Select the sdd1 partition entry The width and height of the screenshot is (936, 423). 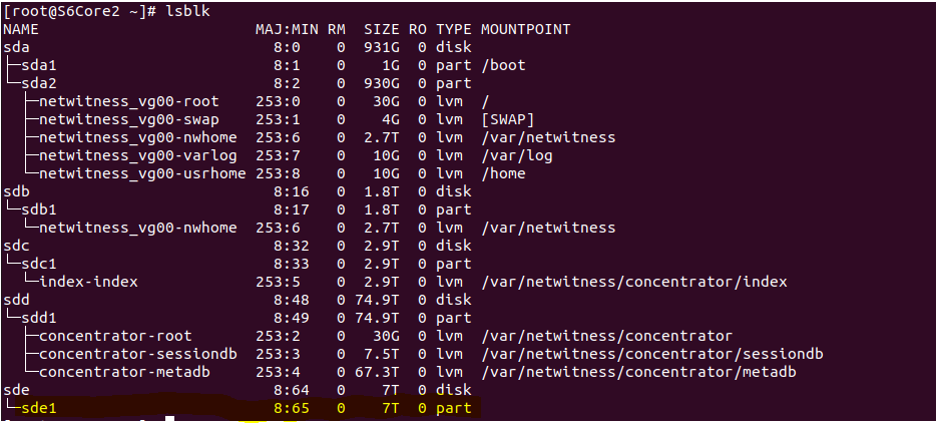click(40, 317)
